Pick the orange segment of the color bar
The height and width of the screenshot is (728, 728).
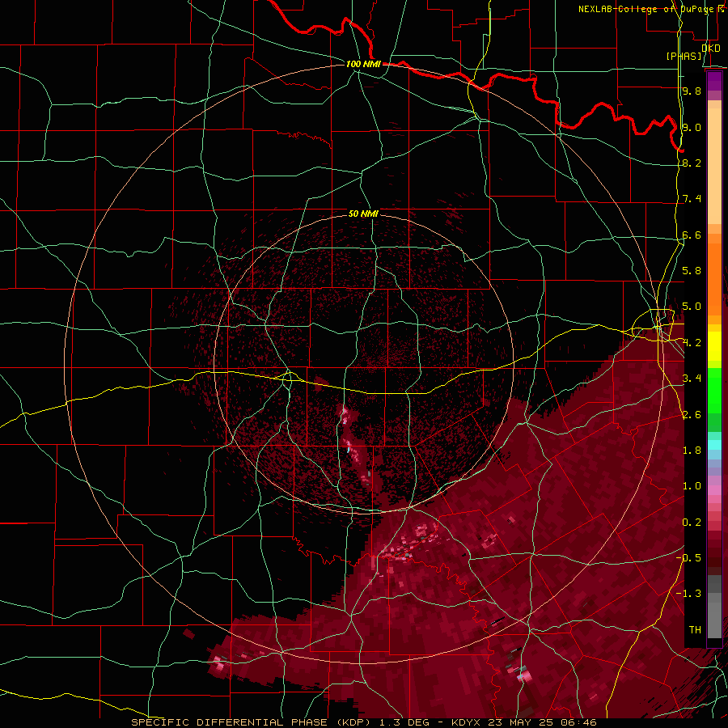pyautogui.click(x=714, y=278)
